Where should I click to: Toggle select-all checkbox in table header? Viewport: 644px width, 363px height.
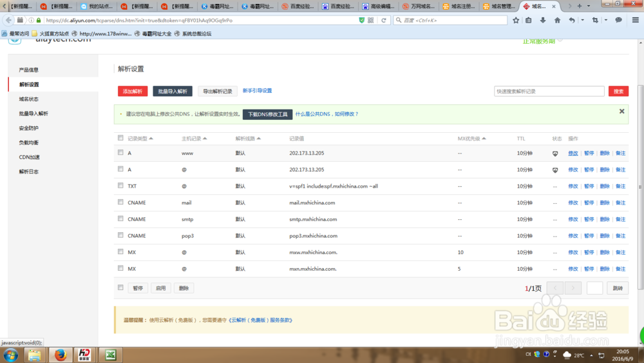pyautogui.click(x=120, y=138)
